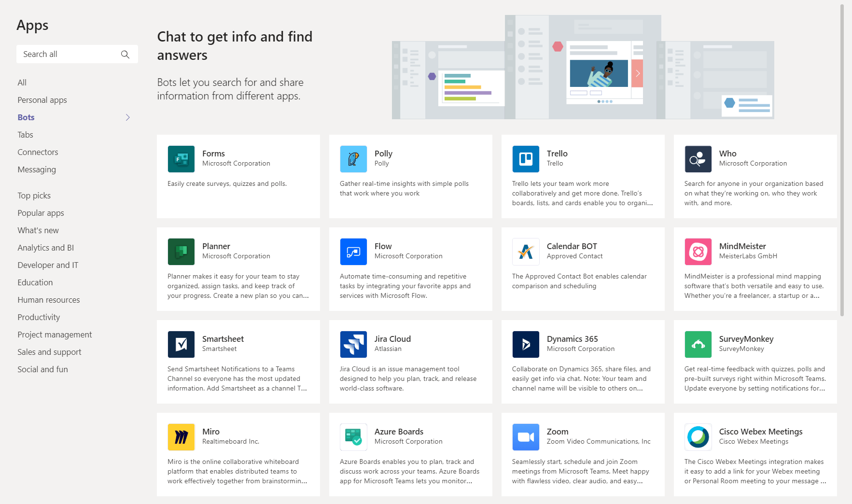Click the Forms app icon

tap(181, 159)
